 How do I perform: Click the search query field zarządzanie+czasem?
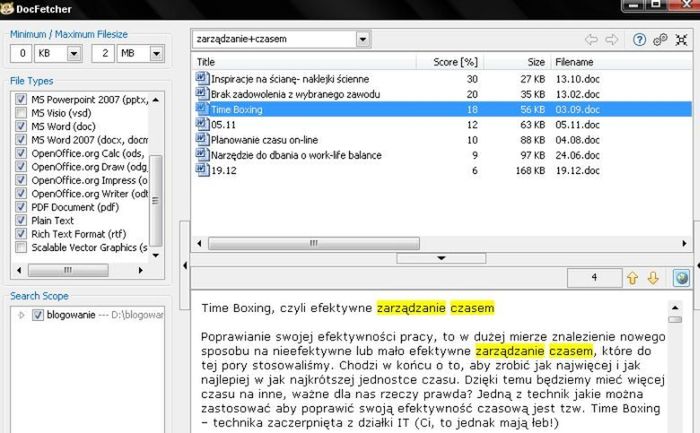coord(274,39)
